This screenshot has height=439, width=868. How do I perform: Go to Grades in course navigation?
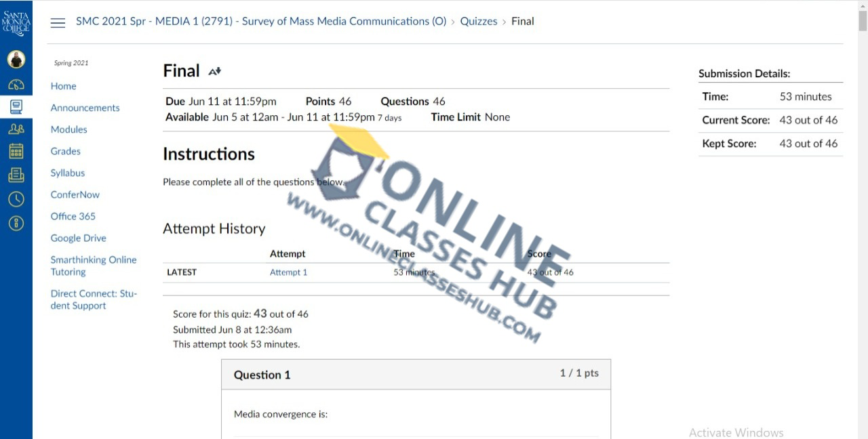(x=65, y=151)
